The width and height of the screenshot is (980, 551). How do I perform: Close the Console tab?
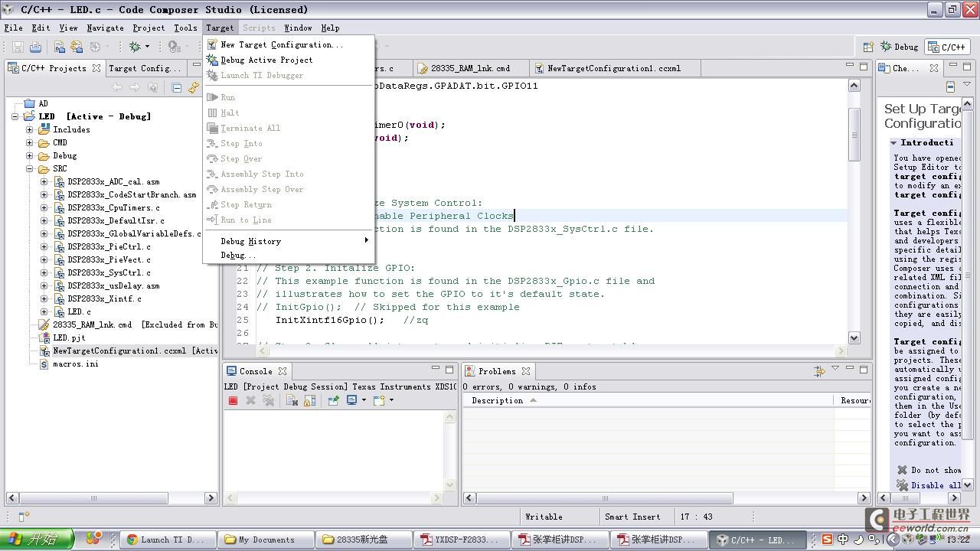283,371
